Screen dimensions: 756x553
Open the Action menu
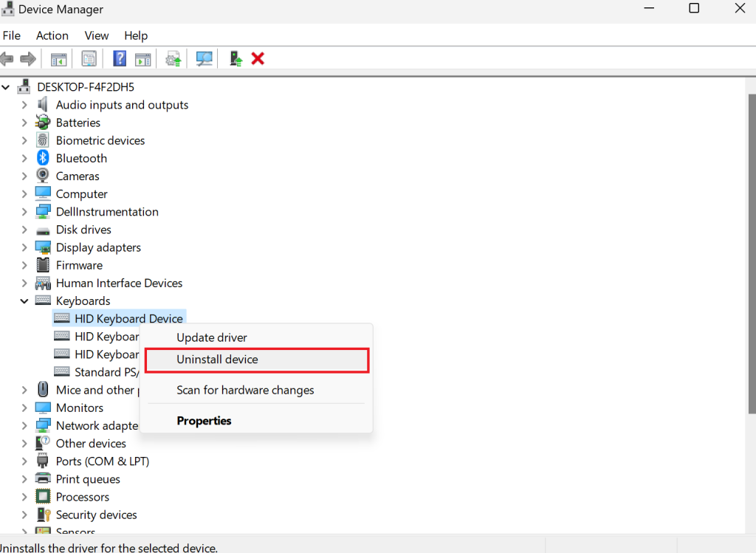click(52, 35)
